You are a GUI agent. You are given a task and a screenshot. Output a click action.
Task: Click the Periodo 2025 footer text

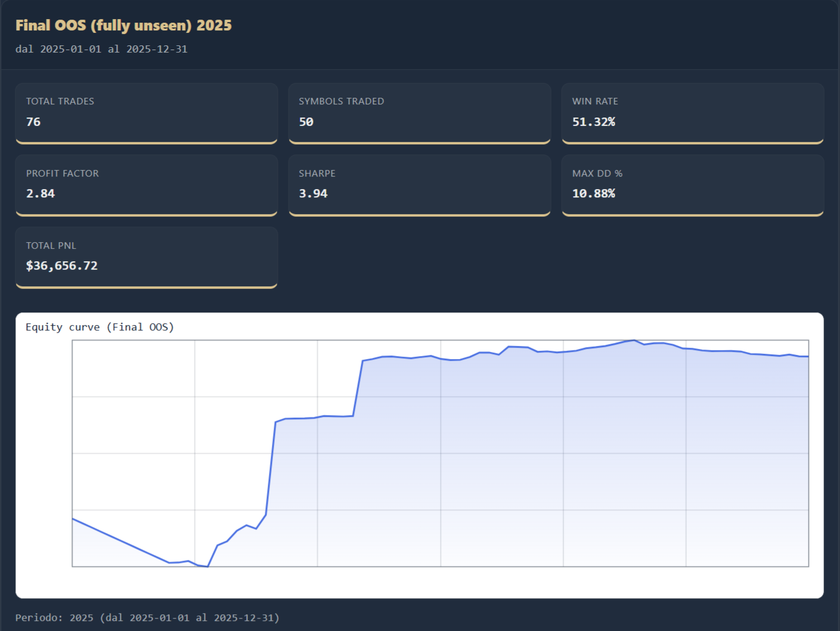148,618
